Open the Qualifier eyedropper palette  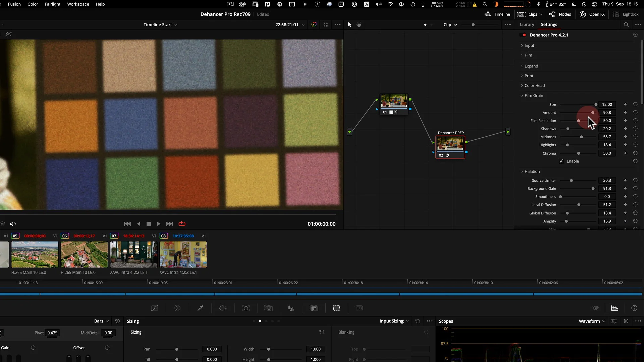[200, 308]
